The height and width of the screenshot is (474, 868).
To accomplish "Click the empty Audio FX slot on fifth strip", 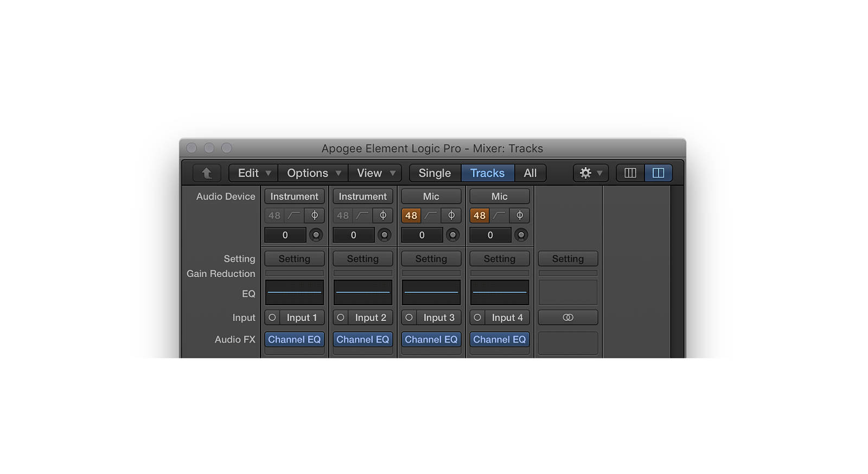I will coord(568,343).
